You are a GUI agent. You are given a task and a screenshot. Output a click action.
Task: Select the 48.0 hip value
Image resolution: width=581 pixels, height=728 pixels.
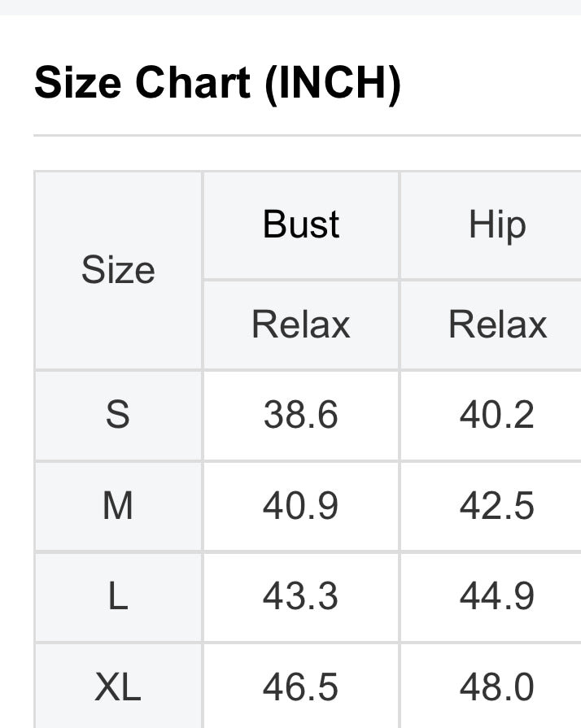[x=496, y=688]
